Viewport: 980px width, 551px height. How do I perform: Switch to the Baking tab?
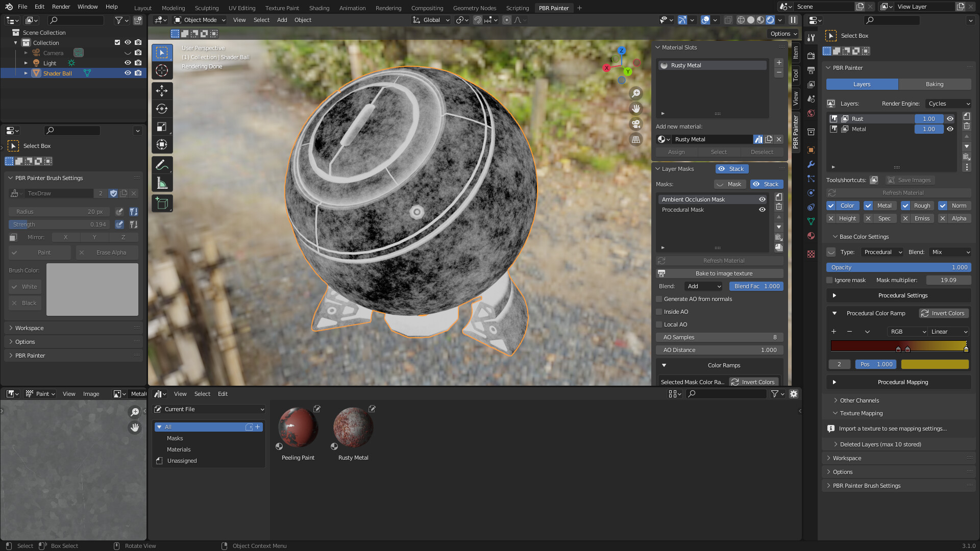click(x=935, y=84)
